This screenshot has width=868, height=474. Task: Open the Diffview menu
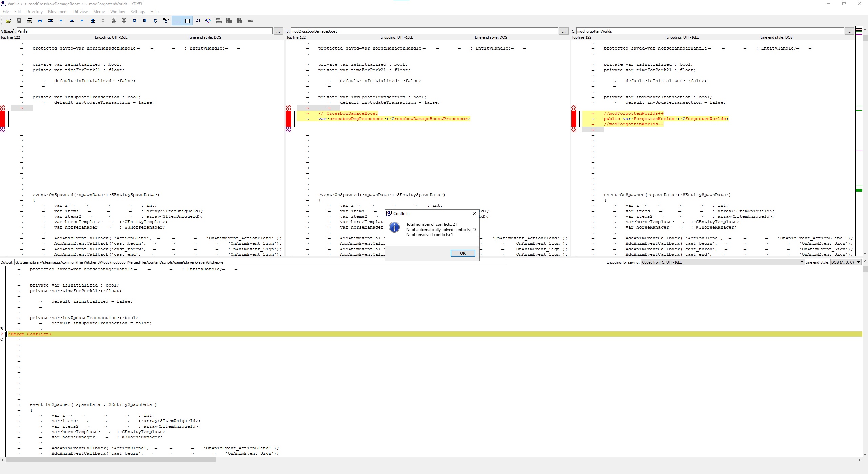pos(80,12)
